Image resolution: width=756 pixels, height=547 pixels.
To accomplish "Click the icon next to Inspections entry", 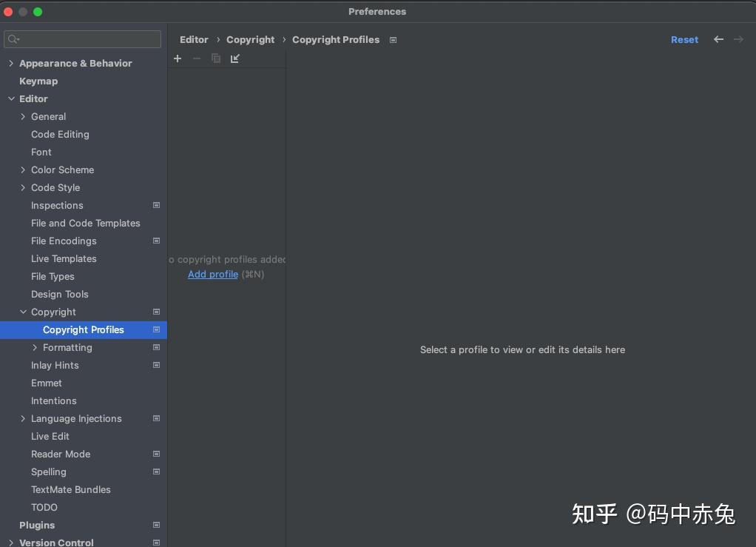I will (x=156, y=205).
